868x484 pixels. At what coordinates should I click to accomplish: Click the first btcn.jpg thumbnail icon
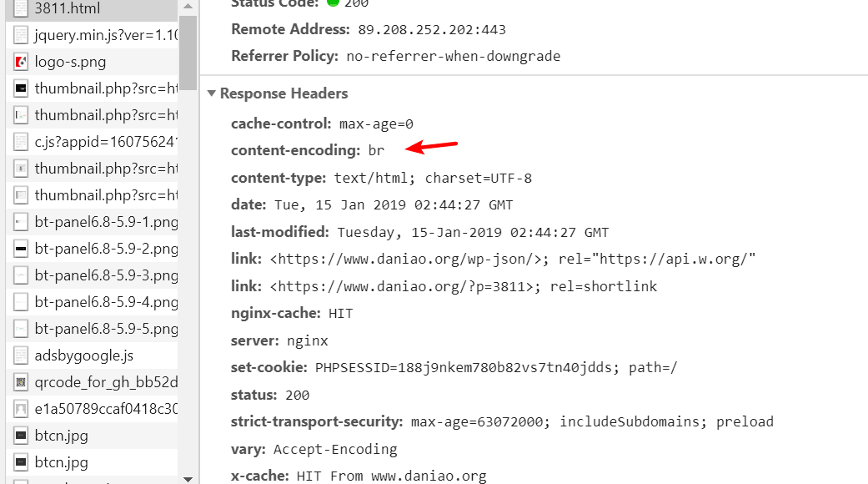[x=21, y=436]
